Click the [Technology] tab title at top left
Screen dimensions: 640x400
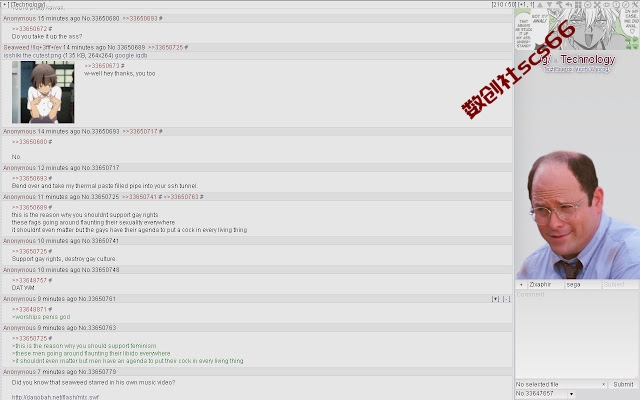[27, 4]
